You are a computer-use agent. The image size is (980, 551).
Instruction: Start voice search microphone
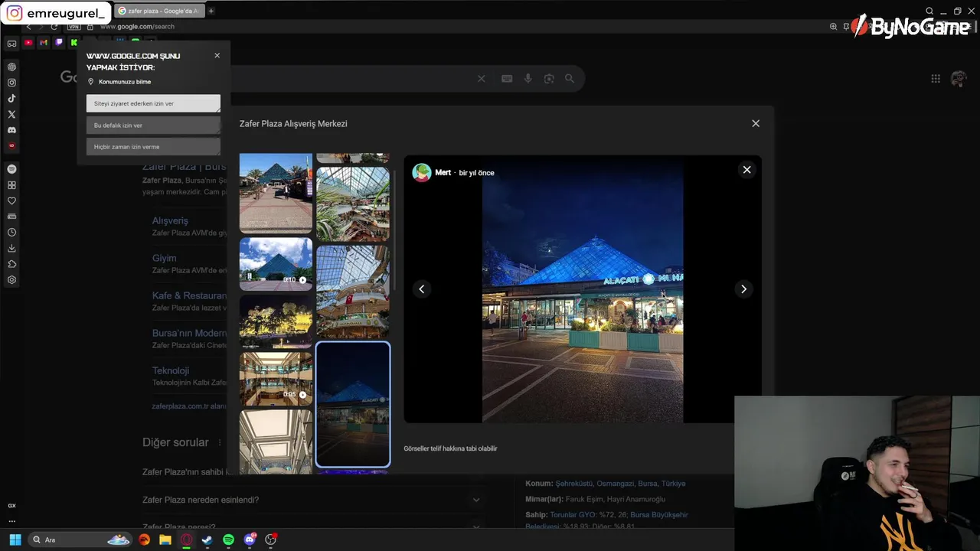pos(528,79)
